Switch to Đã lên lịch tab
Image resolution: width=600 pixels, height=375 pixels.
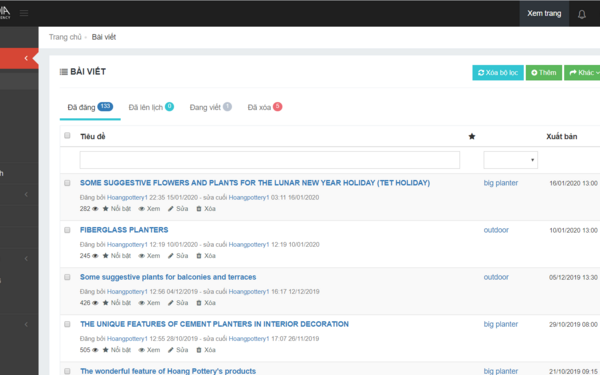tap(151, 107)
